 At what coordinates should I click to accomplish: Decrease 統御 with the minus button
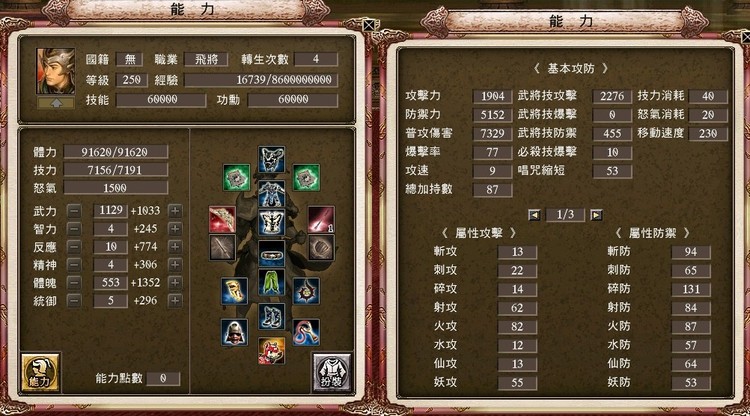pyautogui.click(x=74, y=301)
